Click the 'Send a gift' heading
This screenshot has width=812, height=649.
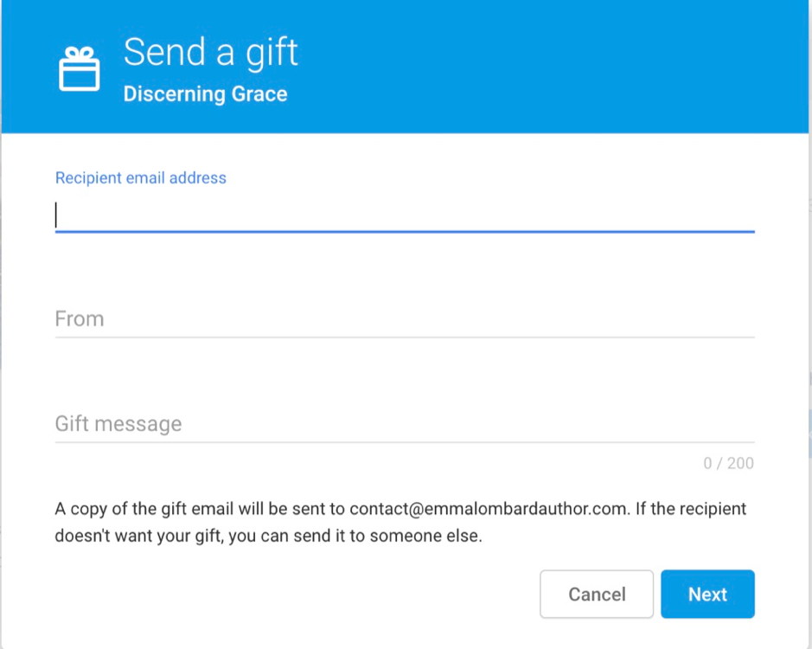(211, 53)
